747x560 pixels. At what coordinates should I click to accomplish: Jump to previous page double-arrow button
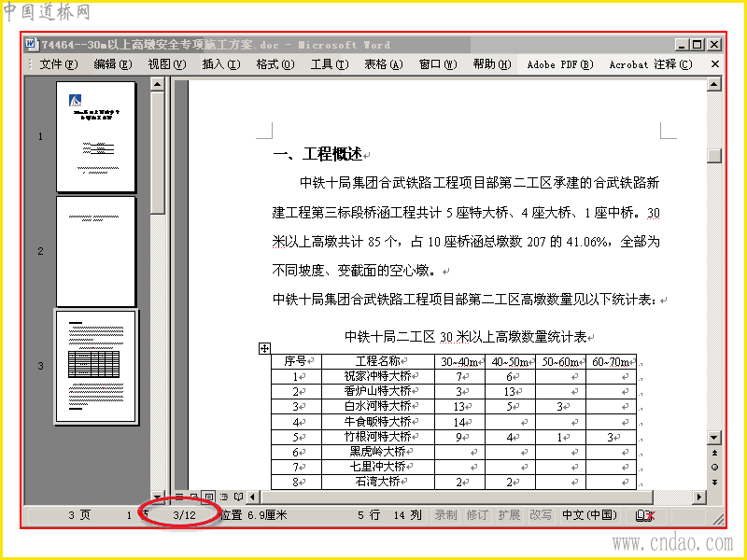point(714,453)
